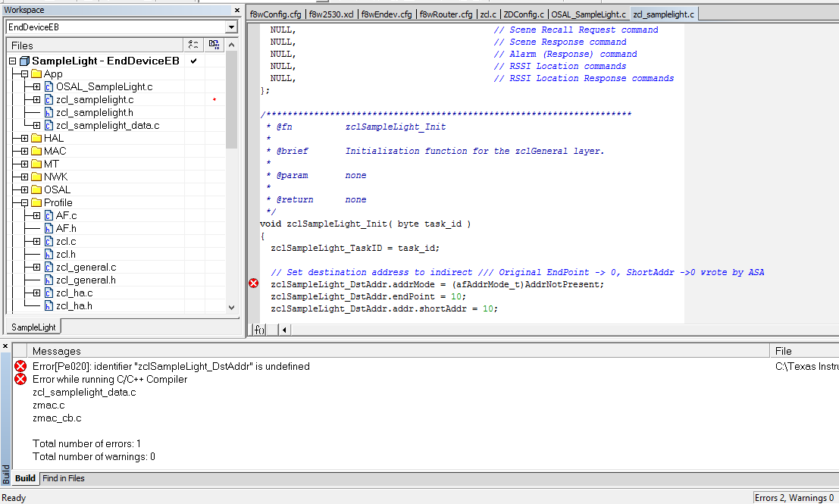Switch to the f8wRouter.cfg editor tab

pyautogui.click(x=446, y=14)
